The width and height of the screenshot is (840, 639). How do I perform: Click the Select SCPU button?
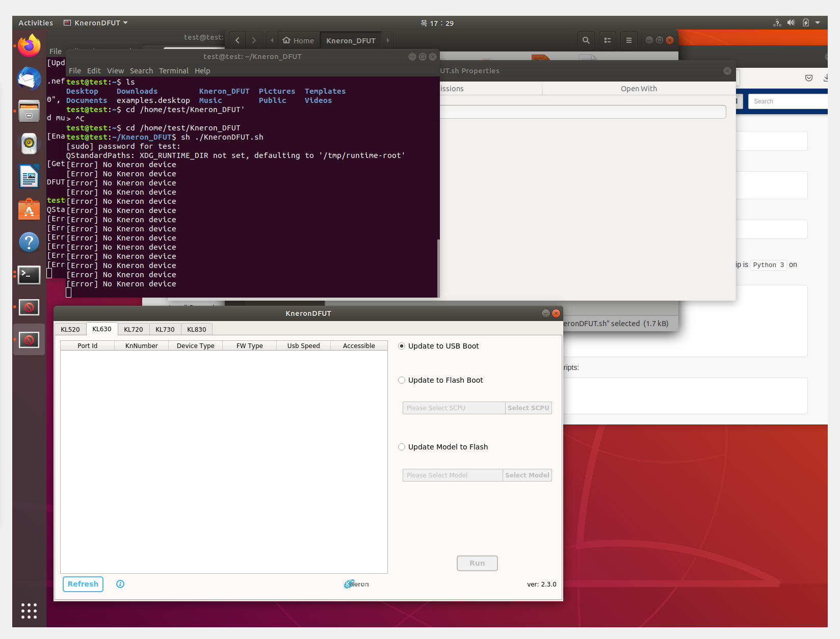pos(529,408)
